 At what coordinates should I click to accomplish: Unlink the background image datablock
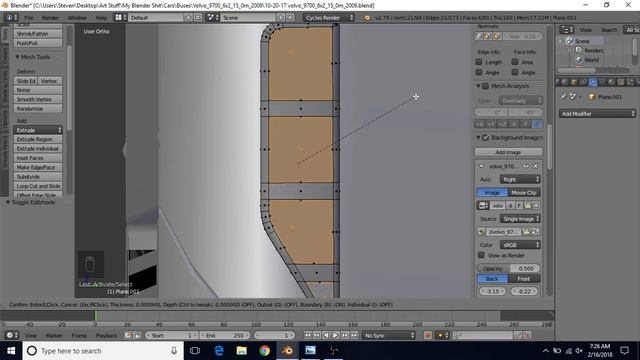pyautogui.click(x=536, y=205)
